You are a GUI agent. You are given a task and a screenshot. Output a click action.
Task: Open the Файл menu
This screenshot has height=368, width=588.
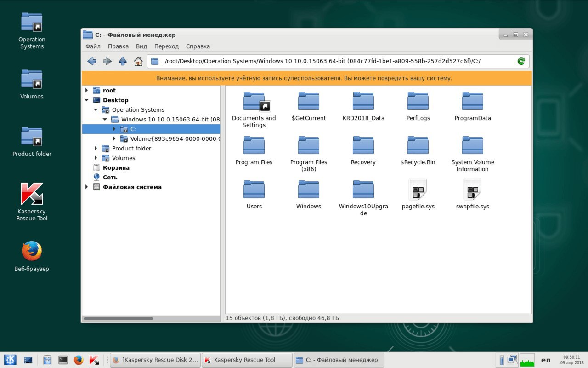click(x=93, y=46)
